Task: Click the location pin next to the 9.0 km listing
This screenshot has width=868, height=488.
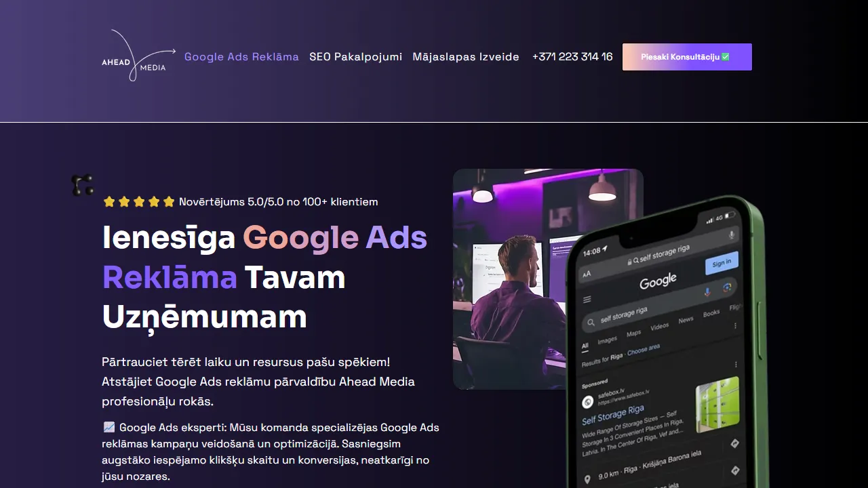Action: coord(588,478)
